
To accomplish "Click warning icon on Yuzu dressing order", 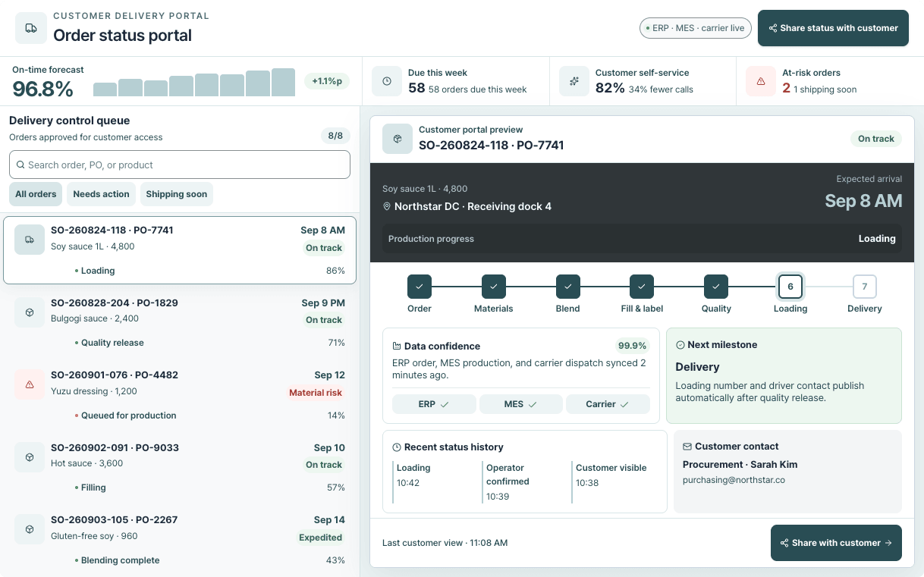I will click(x=30, y=384).
